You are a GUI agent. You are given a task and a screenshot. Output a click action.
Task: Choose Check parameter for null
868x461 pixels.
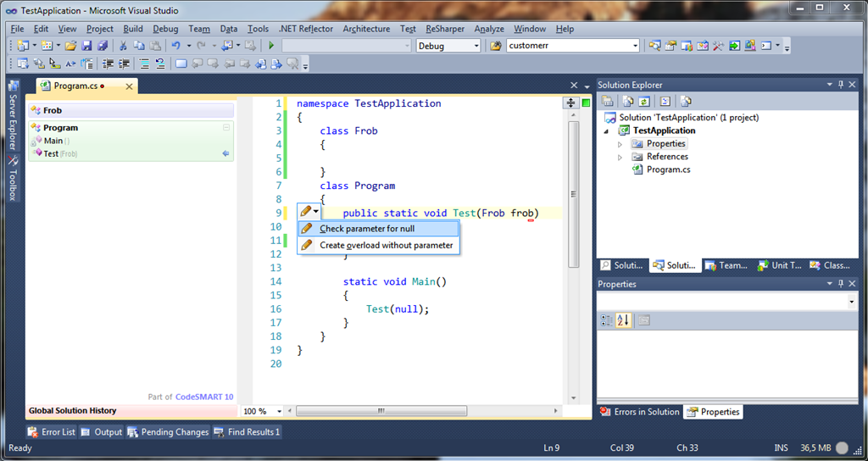click(379, 229)
